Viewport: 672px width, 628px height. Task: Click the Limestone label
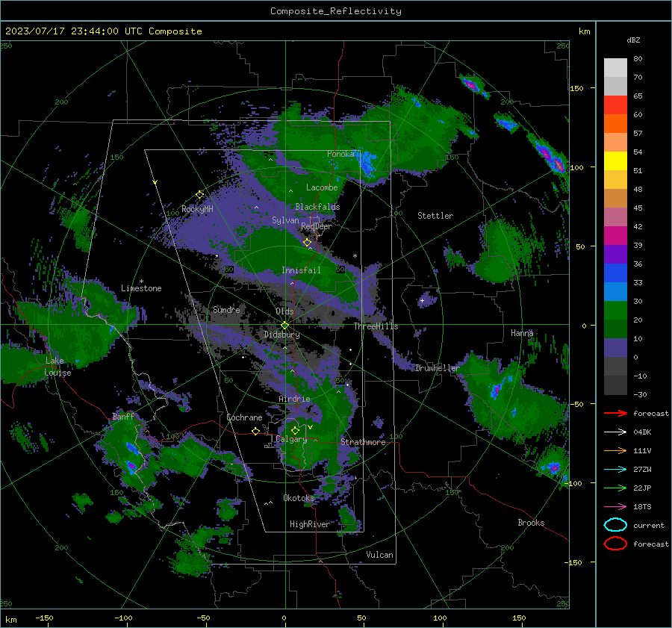pyautogui.click(x=141, y=288)
